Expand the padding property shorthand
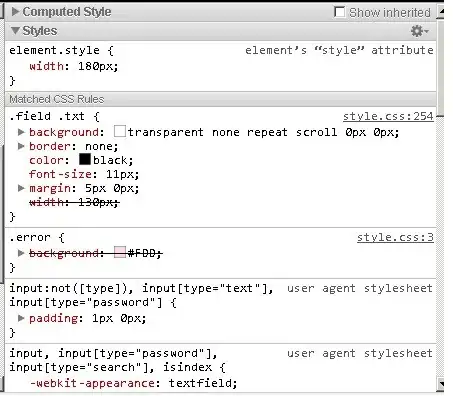 (x=21, y=318)
